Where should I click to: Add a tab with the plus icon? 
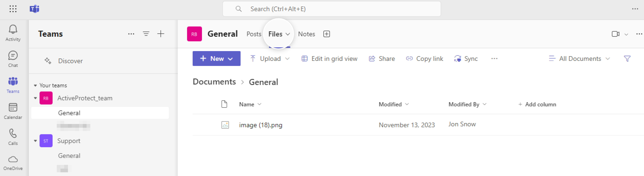click(327, 34)
